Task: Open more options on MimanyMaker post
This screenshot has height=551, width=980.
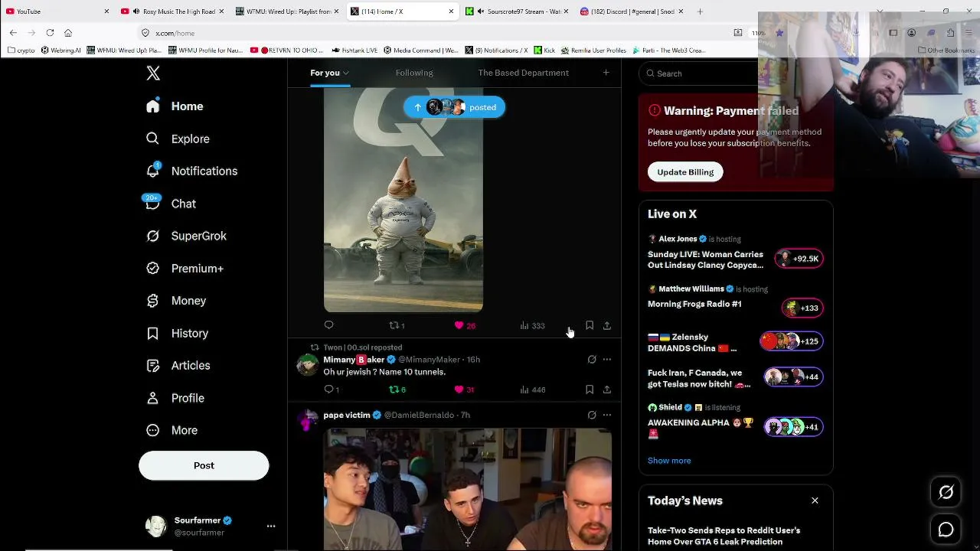Action: [607, 360]
